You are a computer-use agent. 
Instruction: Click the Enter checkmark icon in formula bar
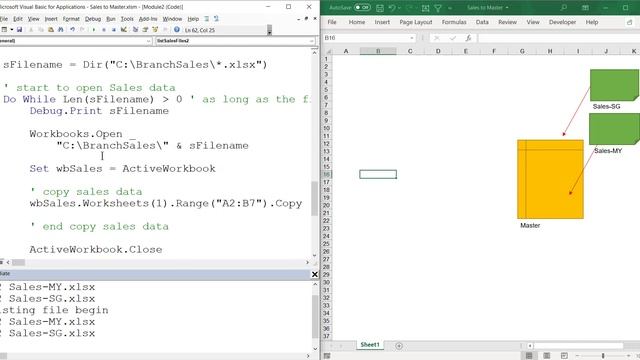click(x=453, y=38)
